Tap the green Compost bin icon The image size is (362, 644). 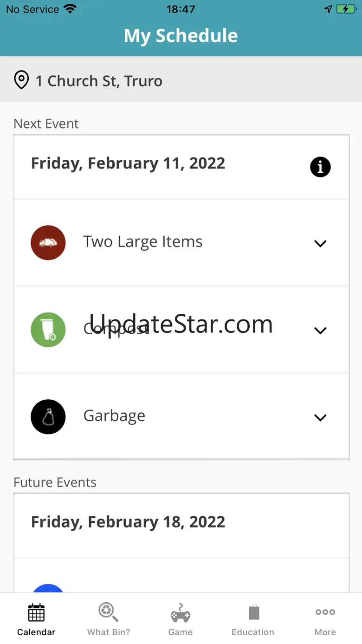click(48, 330)
